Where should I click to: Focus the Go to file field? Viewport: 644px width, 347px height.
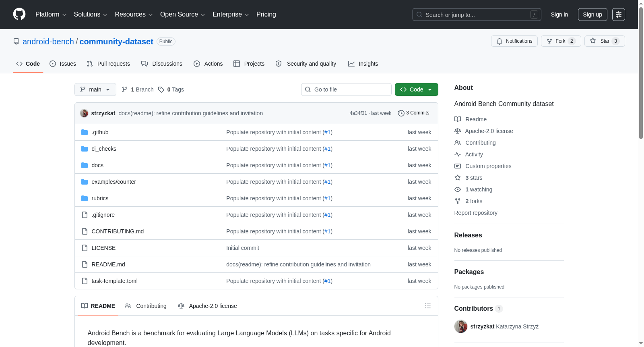[346, 89]
